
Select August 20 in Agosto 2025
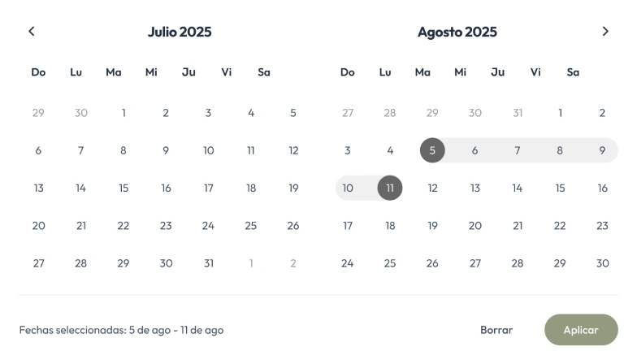pos(475,226)
